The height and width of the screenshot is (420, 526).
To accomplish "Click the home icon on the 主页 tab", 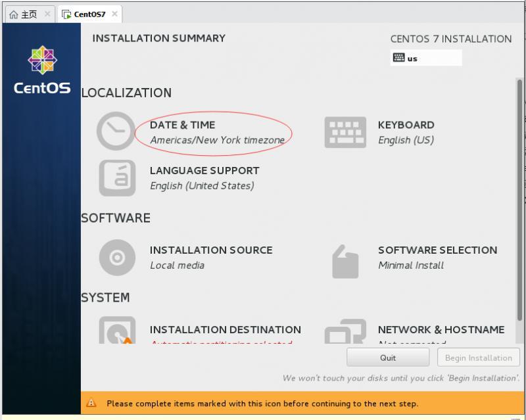I will click(x=13, y=14).
